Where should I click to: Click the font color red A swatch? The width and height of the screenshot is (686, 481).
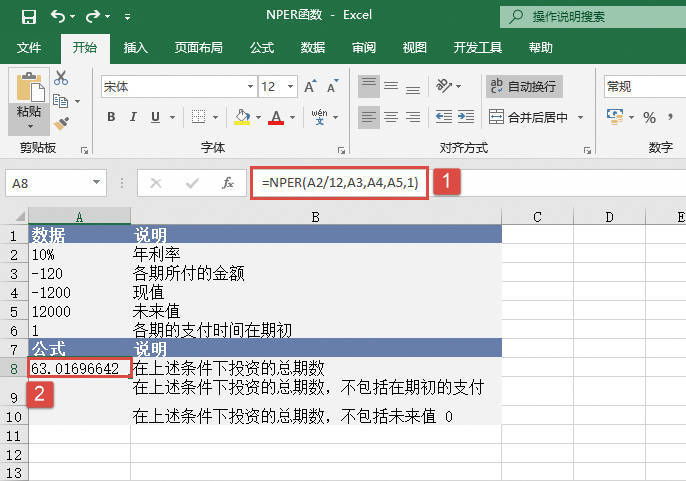click(276, 118)
